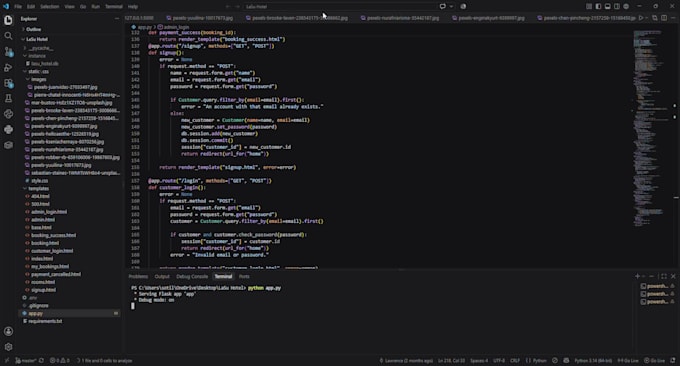The image size is (680, 366).
Task: Open the File menu
Action: click(x=18, y=7)
